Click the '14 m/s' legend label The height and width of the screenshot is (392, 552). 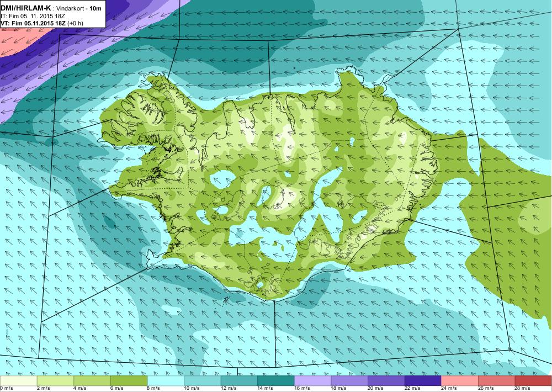(266, 389)
